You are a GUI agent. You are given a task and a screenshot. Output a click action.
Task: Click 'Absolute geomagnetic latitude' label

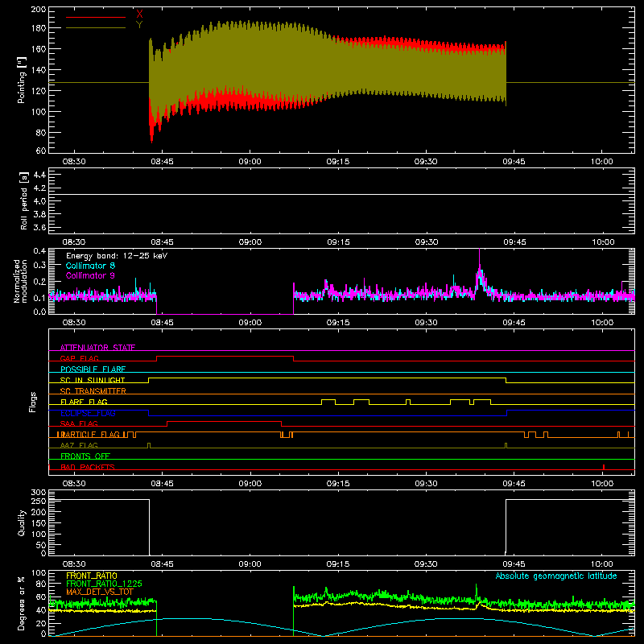click(556, 576)
